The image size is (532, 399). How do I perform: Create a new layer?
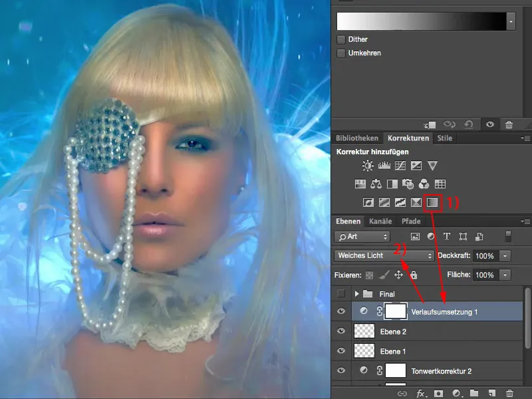click(492, 393)
